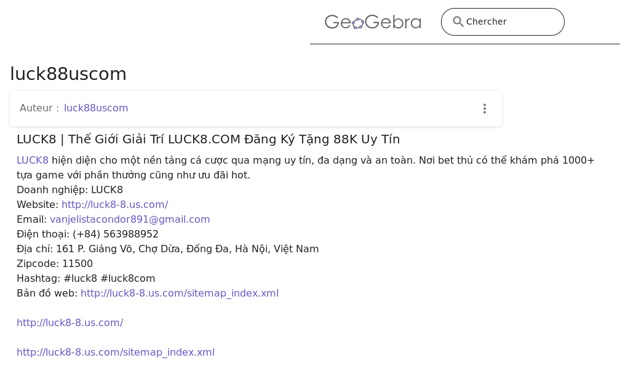Screen dimensions: 620x370
Task: Click the magnifying glass search icon
Action: (458, 21)
